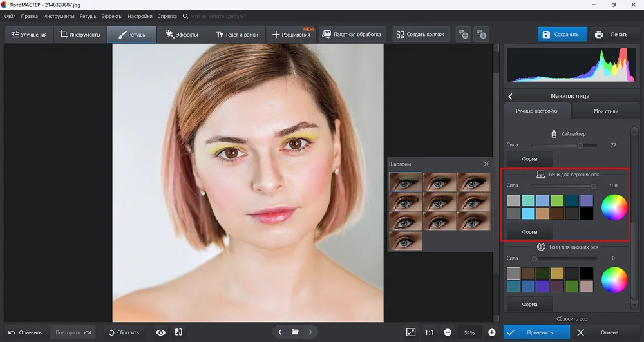Adjust Сила slider for lower eyelid shadows
This screenshot has height=342, width=644.
coord(564,259)
